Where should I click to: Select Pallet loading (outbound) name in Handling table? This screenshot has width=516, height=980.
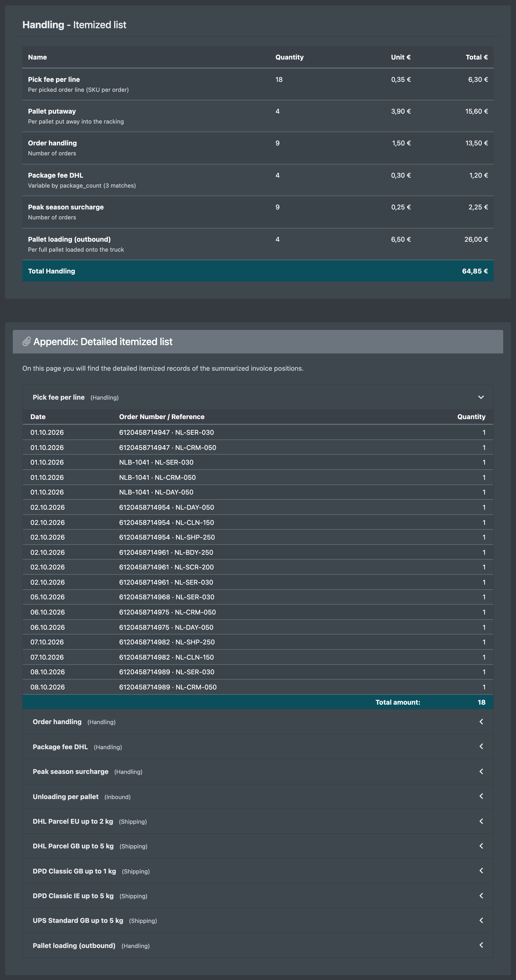(69, 240)
